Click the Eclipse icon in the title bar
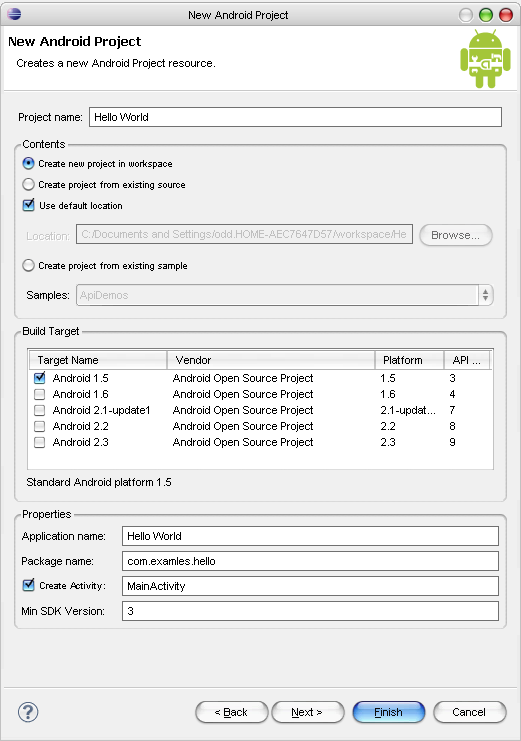Screen dimensions: 521x741 click(14, 14)
